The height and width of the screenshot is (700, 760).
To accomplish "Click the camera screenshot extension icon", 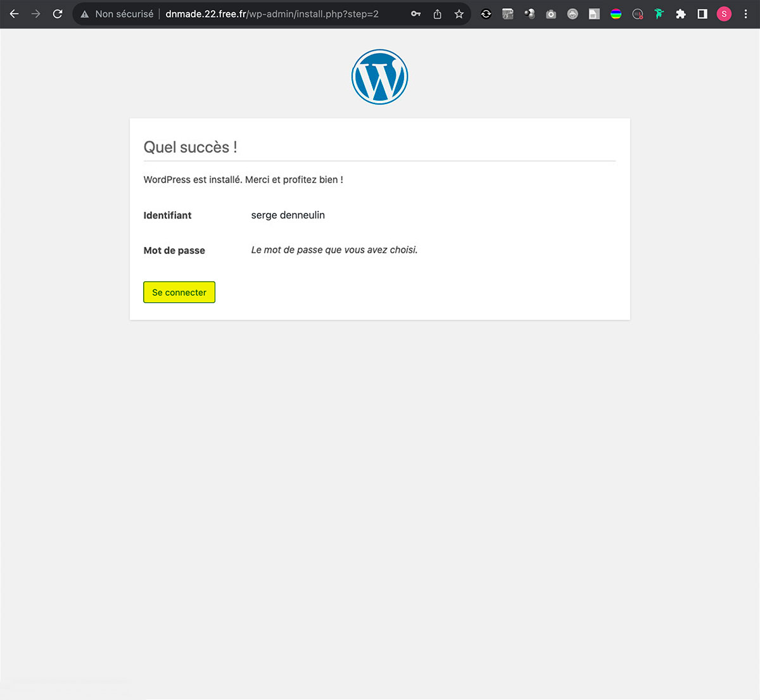I will (551, 14).
